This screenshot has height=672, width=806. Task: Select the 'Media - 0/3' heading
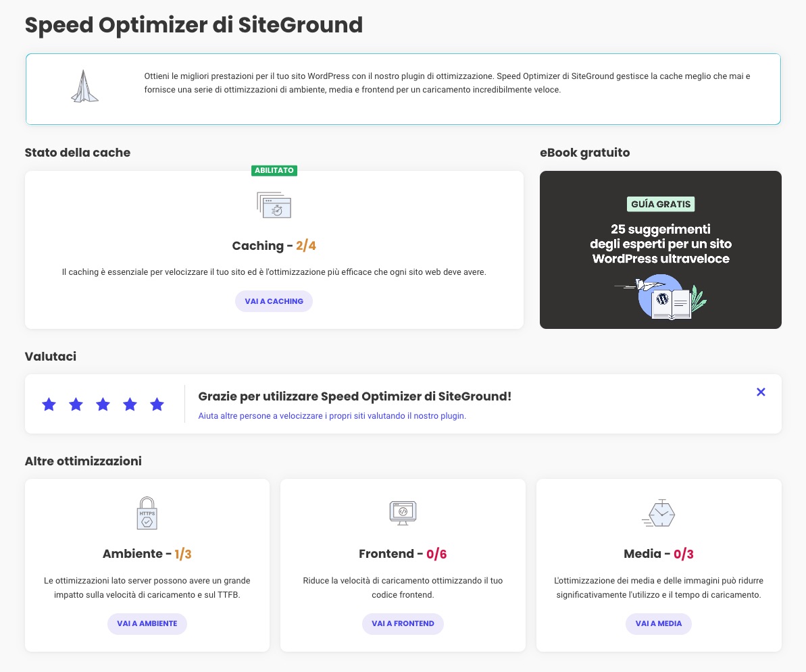[x=659, y=554]
